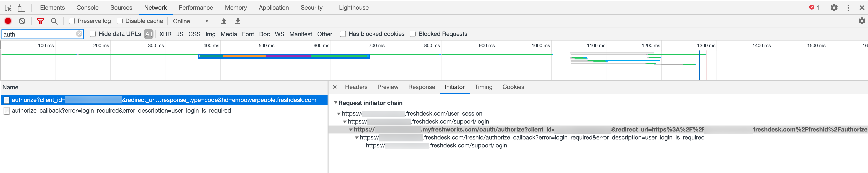Open the Online throttling dropdown
The height and width of the screenshot is (173, 868).
(x=191, y=21)
